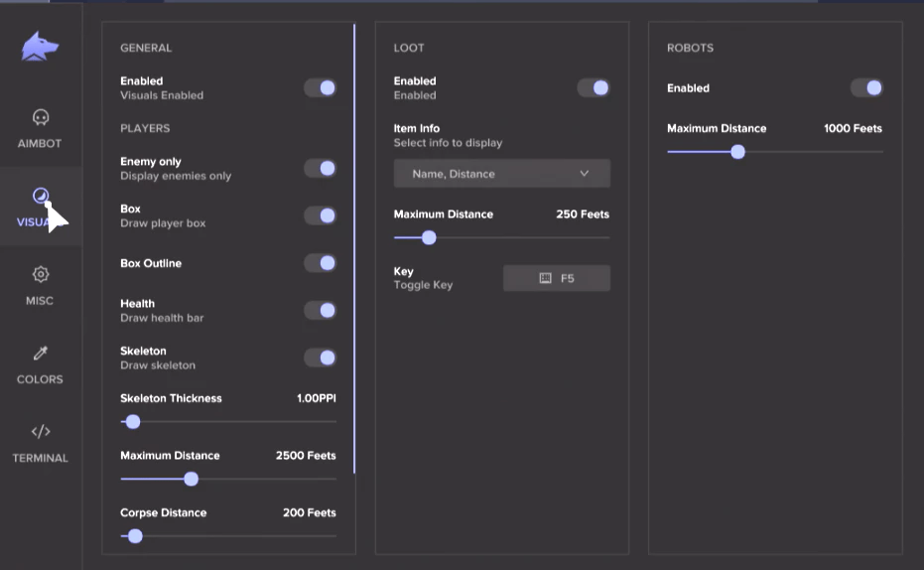Click the keyboard icon beside F5
Image resolution: width=924 pixels, height=570 pixels.
[545, 279]
